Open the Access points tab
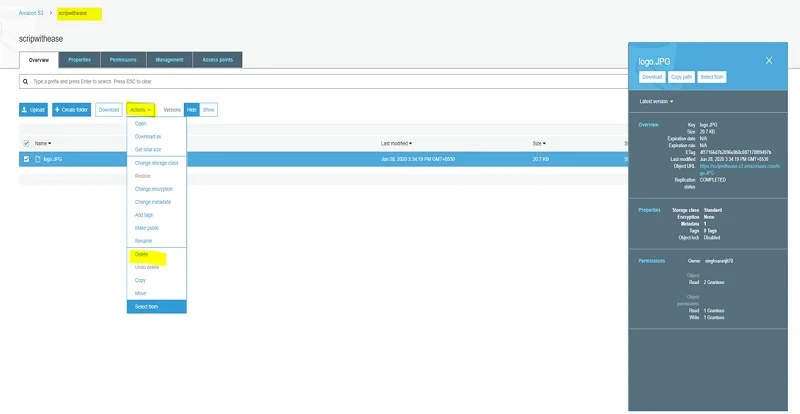The width and height of the screenshot is (800, 414). (217, 60)
